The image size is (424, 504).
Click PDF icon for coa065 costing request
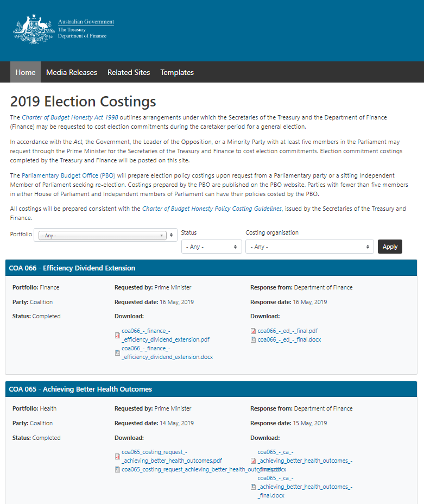pyautogui.click(x=117, y=456)
